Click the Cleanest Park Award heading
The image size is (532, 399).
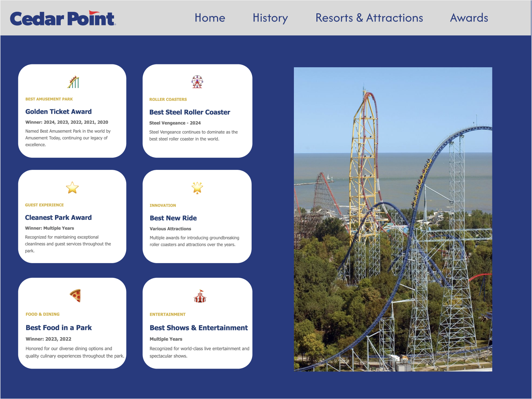[58, 217]
